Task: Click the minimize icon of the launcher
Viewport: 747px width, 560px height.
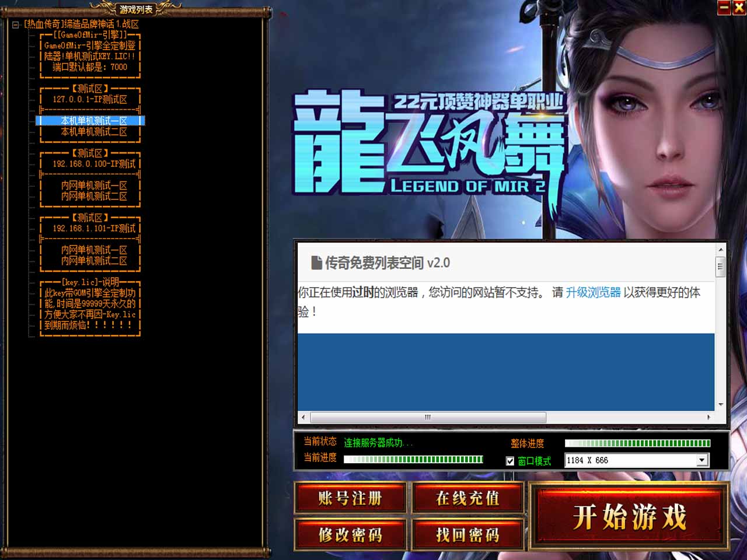Action: pos(724,8)
